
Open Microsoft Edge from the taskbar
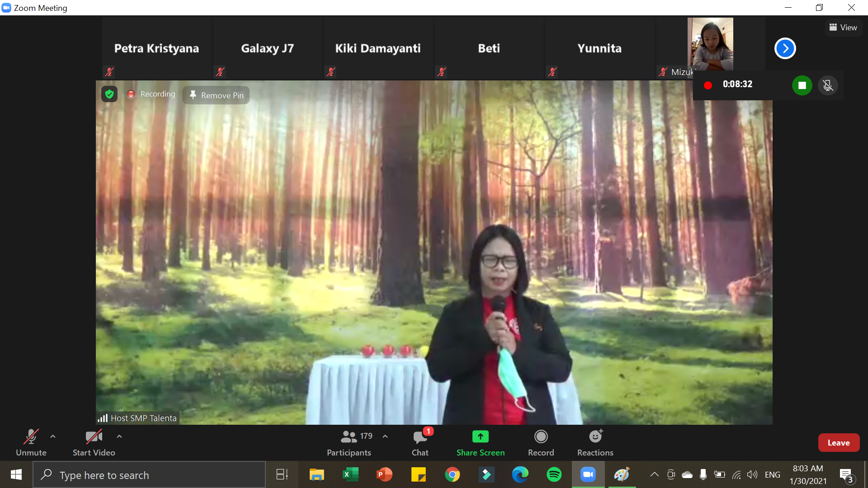point(520,474)
